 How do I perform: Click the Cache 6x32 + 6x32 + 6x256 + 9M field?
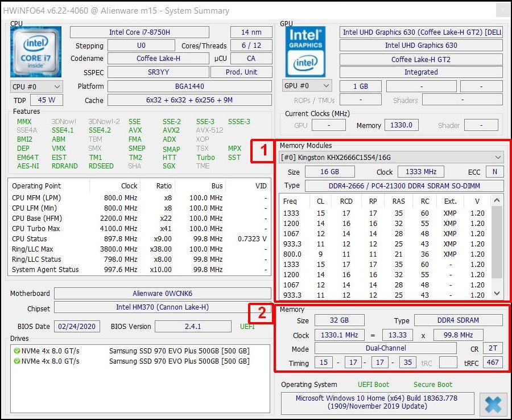[x=189, y=100]
